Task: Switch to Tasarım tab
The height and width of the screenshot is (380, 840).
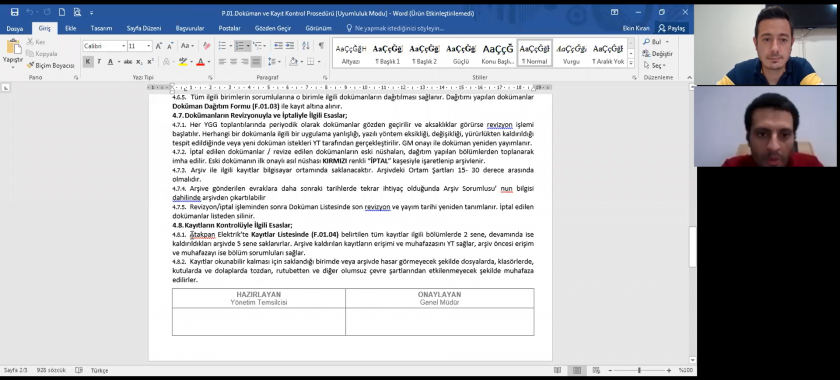Action: (x=101, y=28)
